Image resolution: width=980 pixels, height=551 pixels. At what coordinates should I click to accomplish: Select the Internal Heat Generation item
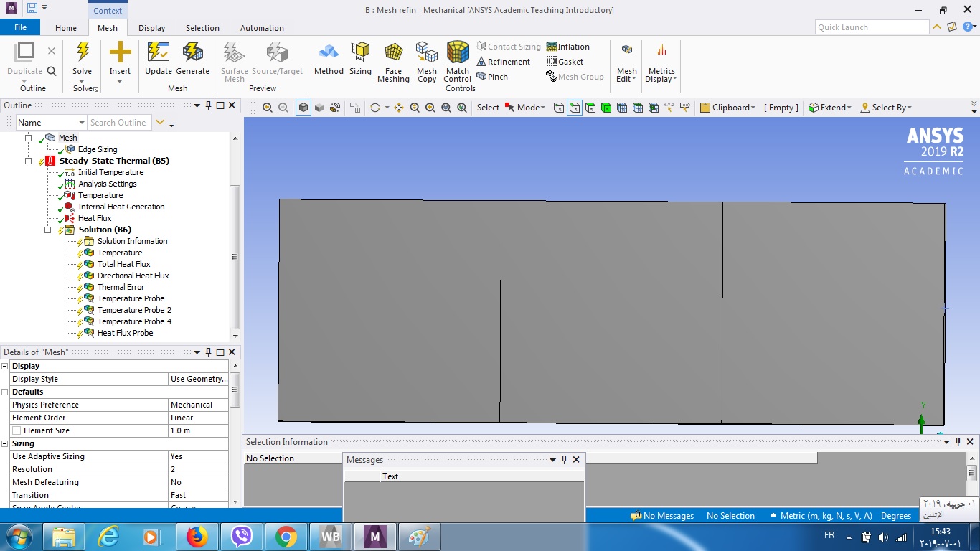point(121,207)
